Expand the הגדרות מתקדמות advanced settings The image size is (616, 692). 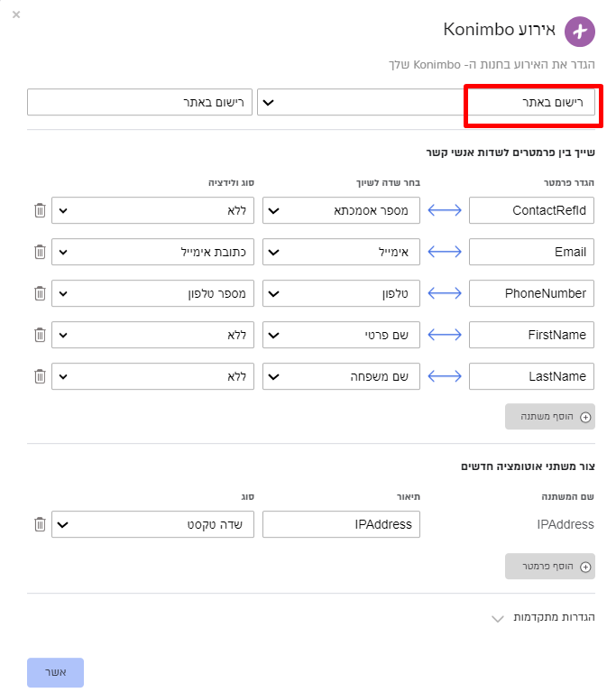pyautogui.click(x=543, y=617)
